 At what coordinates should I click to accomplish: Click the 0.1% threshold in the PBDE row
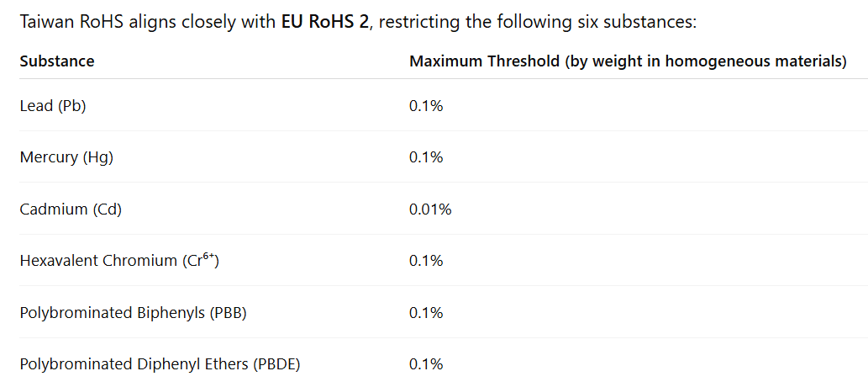426,364
